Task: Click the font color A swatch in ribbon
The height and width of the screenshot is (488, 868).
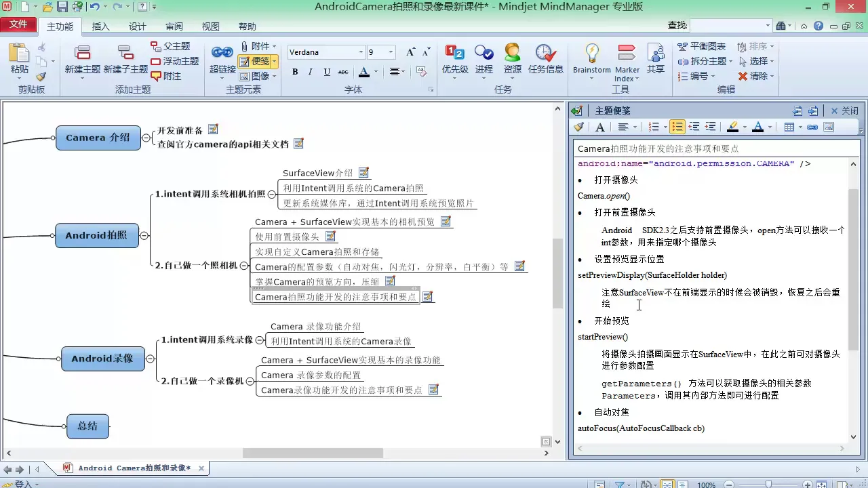Action: [x=364, y=72]
